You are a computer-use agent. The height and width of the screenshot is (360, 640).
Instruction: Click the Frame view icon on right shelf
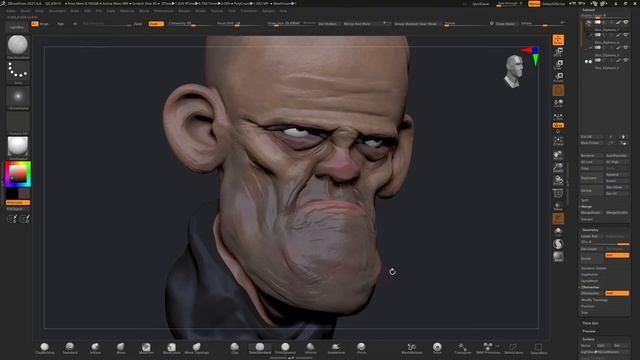tap(558, 141)
